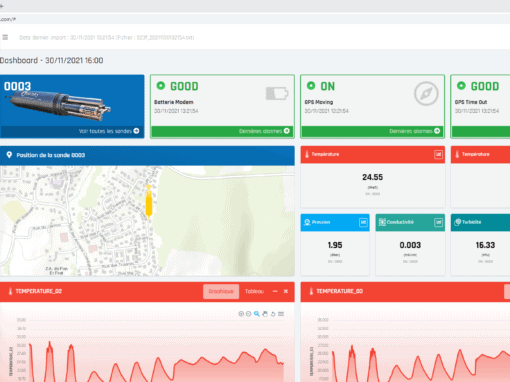Switch to Graphique view in TEMPERATURE_02
Screen dimensions: 510x382
tap(221, 291)
